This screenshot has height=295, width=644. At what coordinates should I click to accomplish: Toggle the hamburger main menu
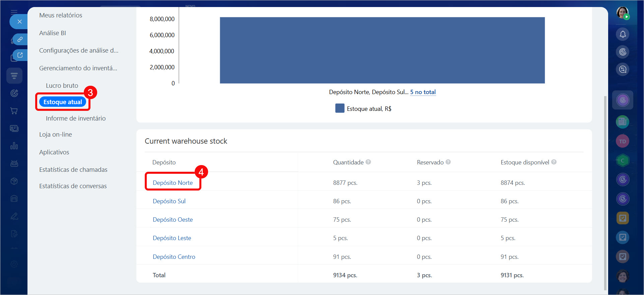click(14, 12)
